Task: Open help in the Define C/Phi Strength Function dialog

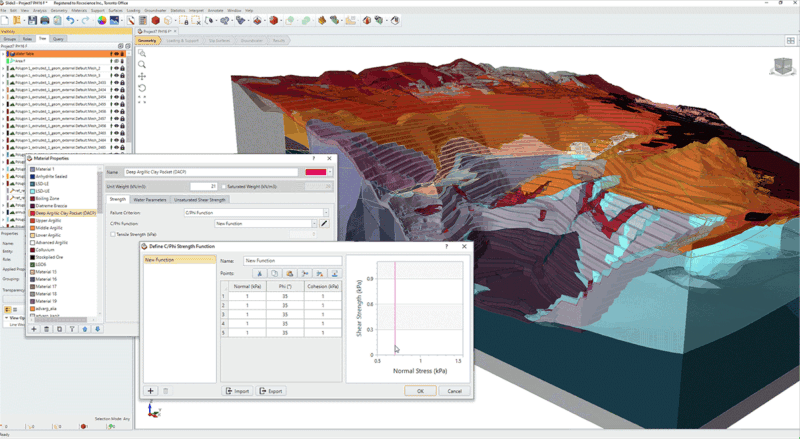Action: click(446, 246)
